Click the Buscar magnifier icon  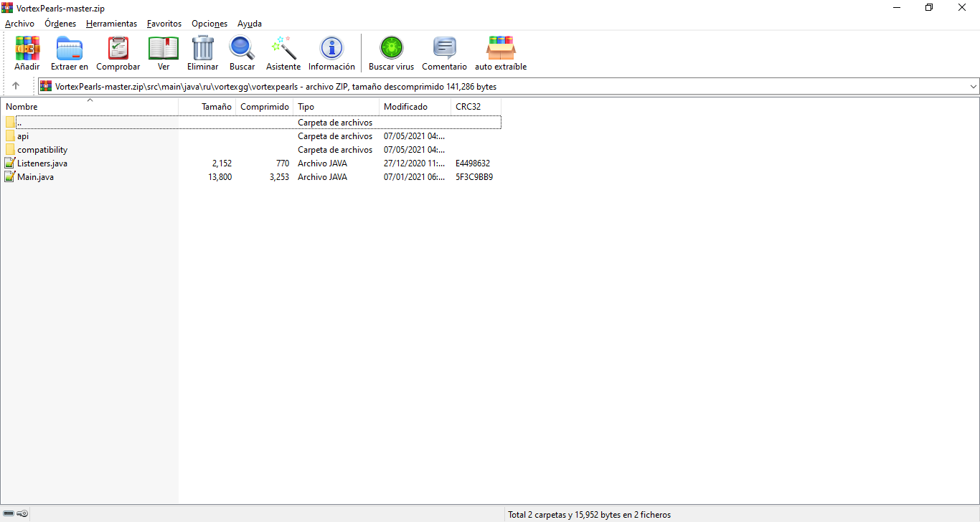pyautogui.click(x=242, y=48)
